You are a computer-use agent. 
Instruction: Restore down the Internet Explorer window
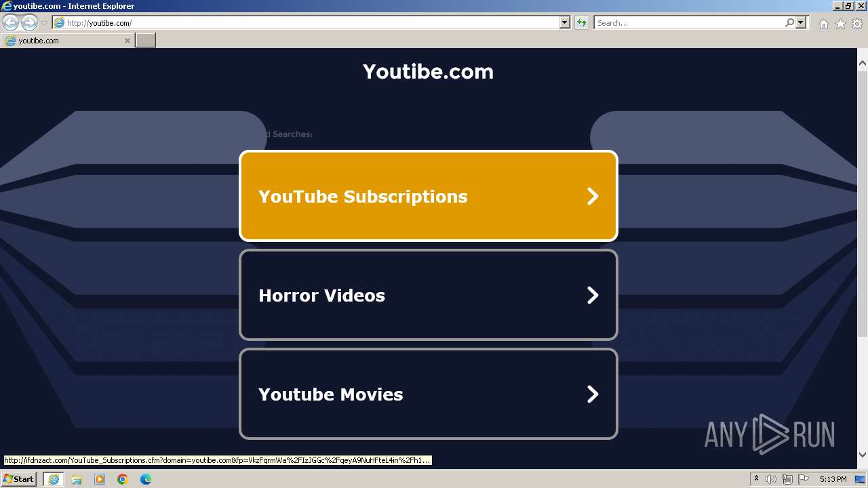[849, 6]
